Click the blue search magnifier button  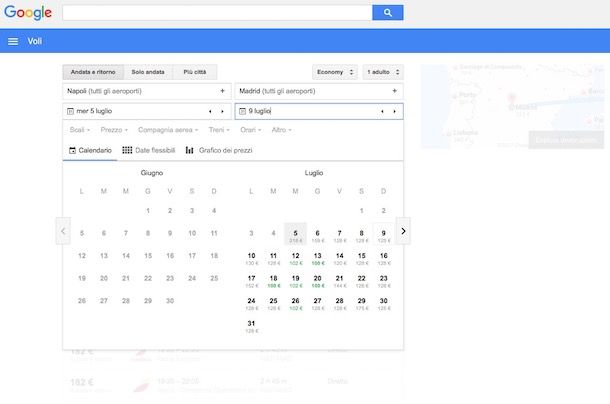pyautogui.click(x=387, y=12)
